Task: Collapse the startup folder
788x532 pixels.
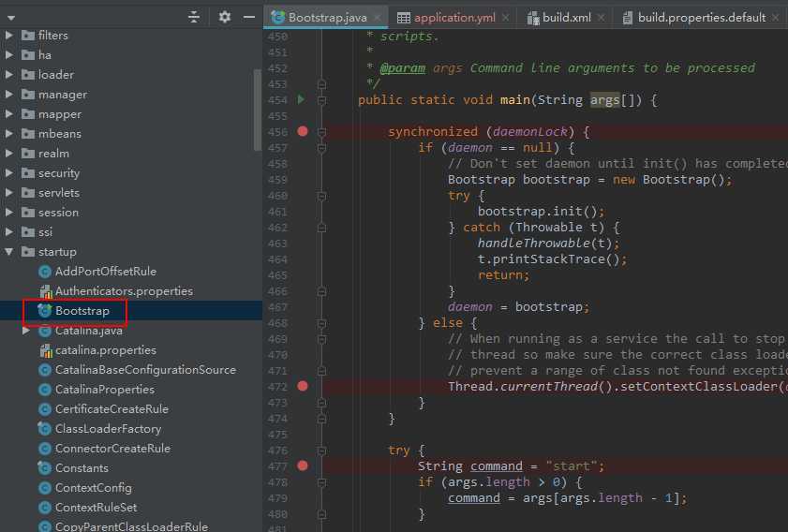Action: (x=9, y=252)
